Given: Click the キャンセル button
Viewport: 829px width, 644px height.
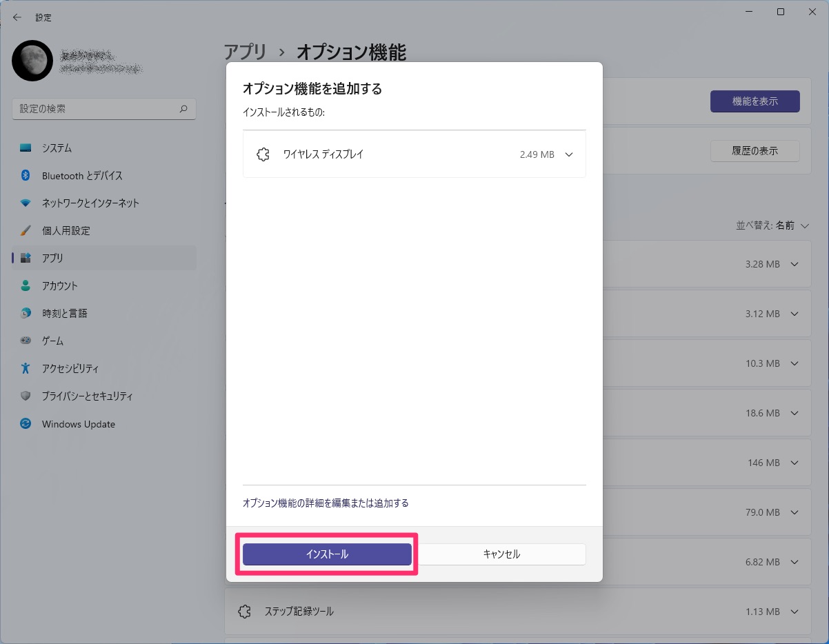Looking at the screenshot, I should 502,554.
